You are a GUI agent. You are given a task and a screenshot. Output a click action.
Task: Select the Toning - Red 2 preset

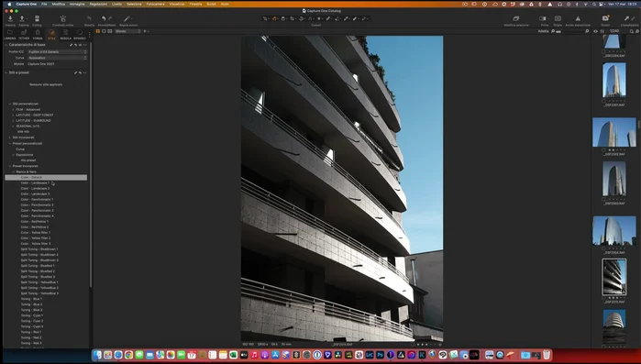tap(31, 337)
